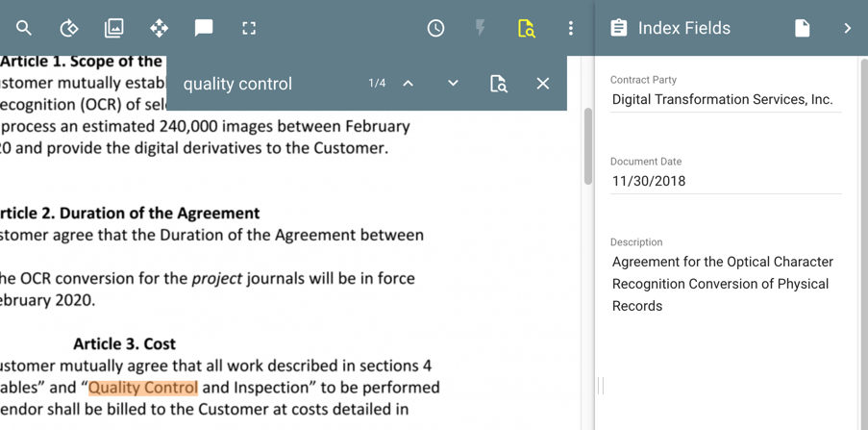Open the three-dot more options menu
868x430 pixels.
(x=571, y=28)
